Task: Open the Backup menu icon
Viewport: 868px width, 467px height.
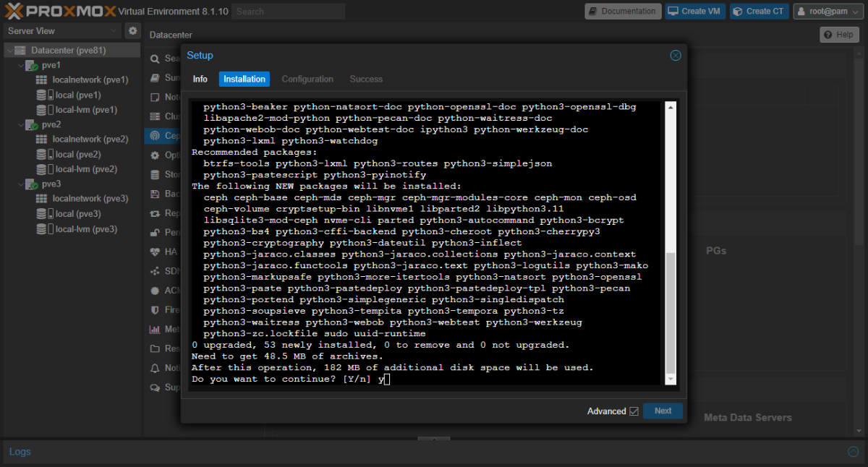Action: (x=155, y=194)
